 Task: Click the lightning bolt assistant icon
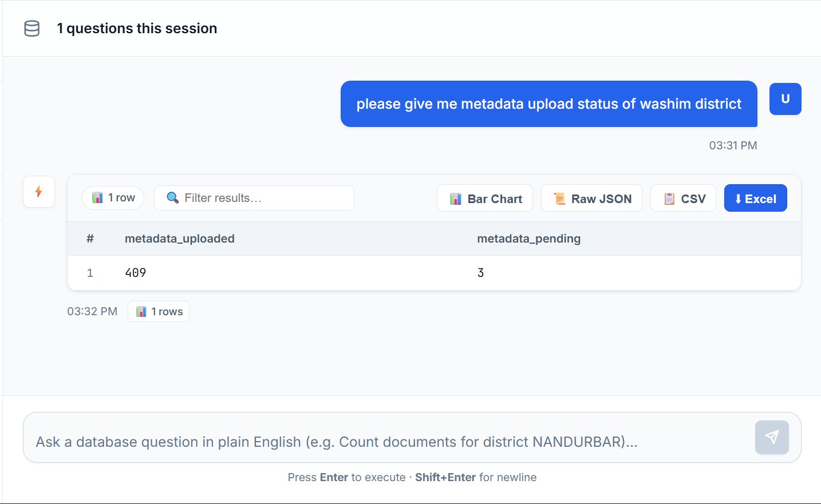(x=39, y=191)
